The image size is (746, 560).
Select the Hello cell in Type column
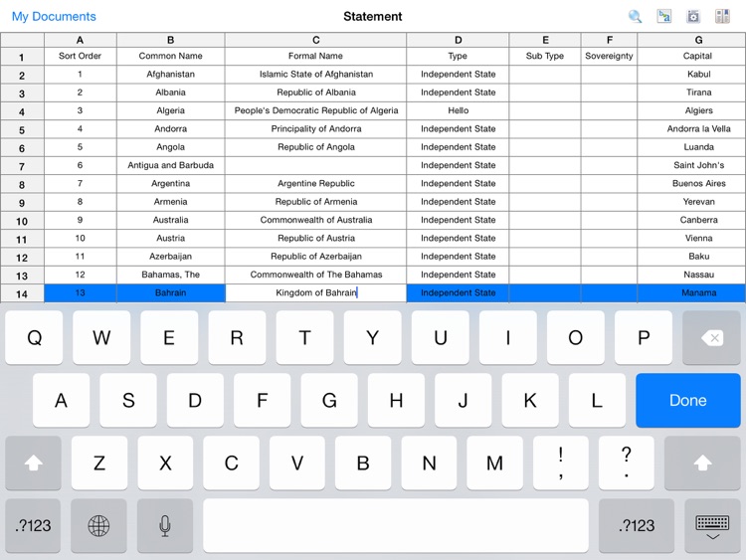(x=458, y=110)
